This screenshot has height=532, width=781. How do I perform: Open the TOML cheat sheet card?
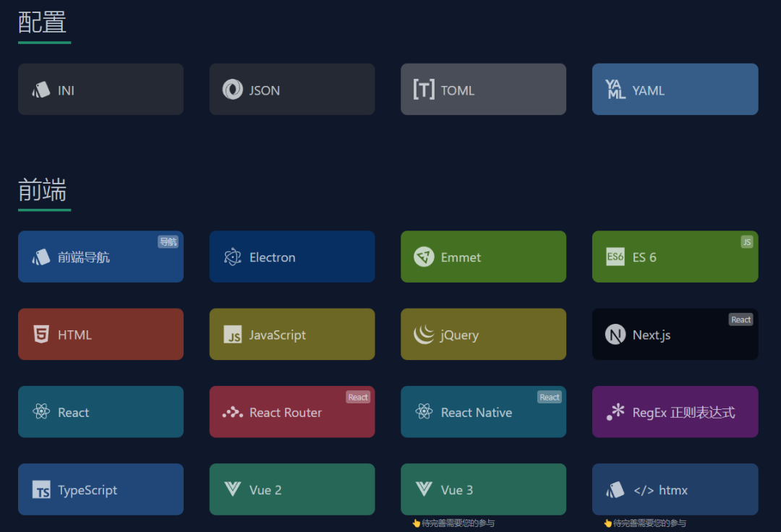(x=483, y=89)
